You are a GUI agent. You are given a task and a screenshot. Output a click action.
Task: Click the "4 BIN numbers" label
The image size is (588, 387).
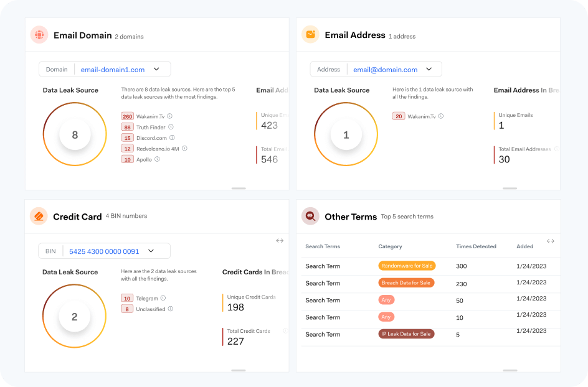[x=126, y=216]
